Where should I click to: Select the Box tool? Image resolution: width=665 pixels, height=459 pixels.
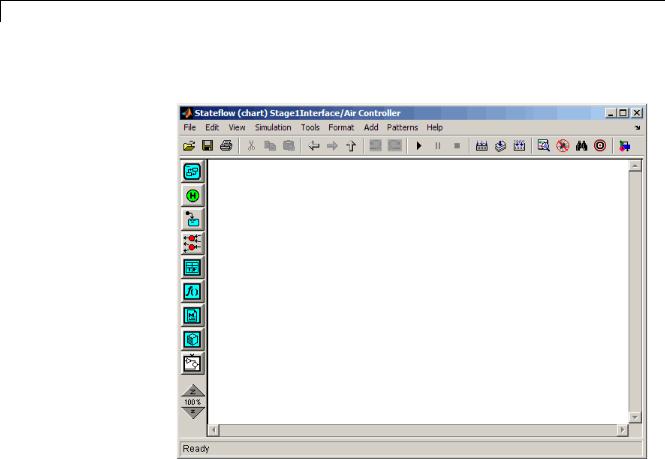coord(193,339)
